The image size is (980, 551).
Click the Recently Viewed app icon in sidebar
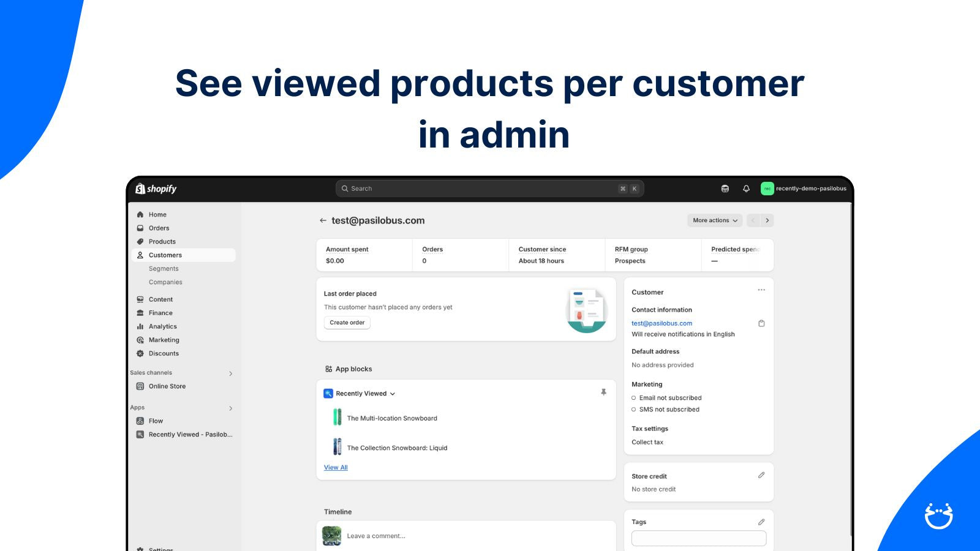click(140, 435)
